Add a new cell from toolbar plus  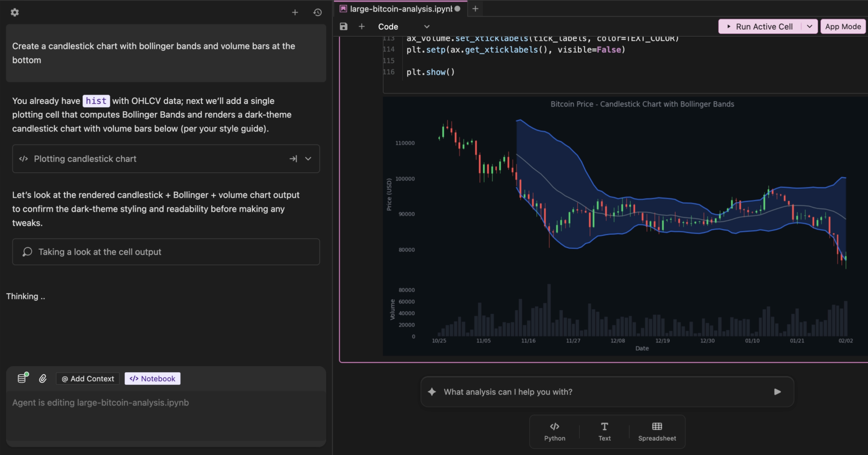click(x=361, y=27)
